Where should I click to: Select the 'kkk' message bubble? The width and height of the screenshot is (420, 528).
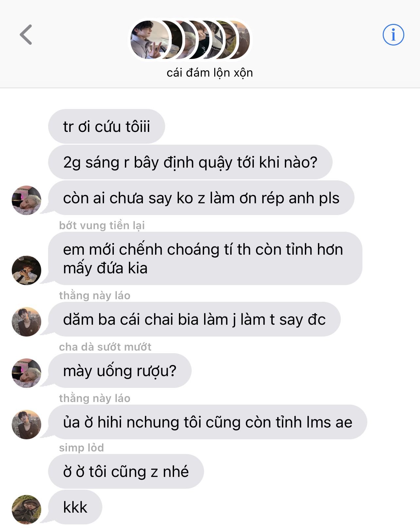tap(75, 507)
